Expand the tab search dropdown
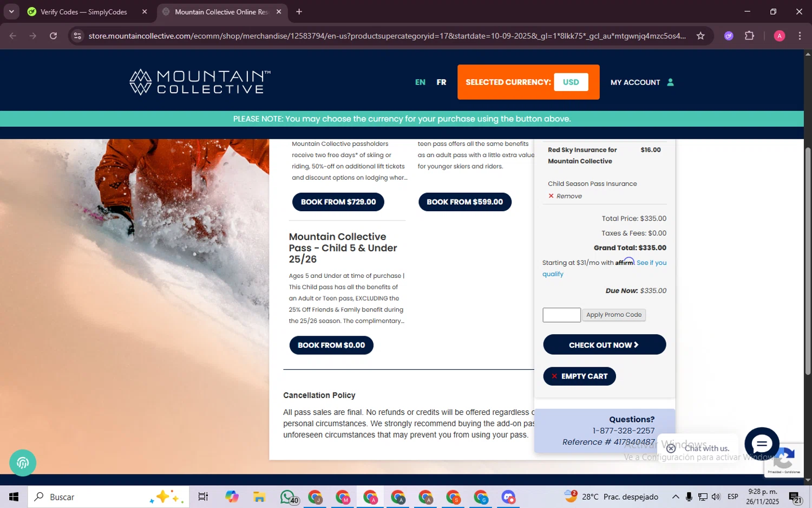812x508 pixels. (11, 11)
